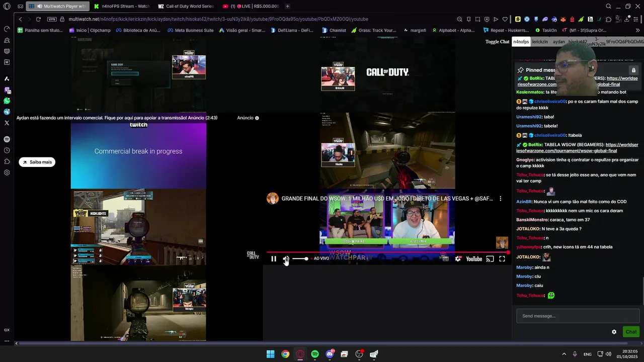
Task: Reload the current page
Action: [x=38, y=19]
